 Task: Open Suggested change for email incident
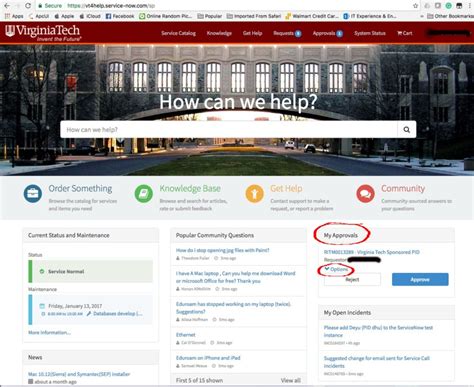(x=377, y=362)
